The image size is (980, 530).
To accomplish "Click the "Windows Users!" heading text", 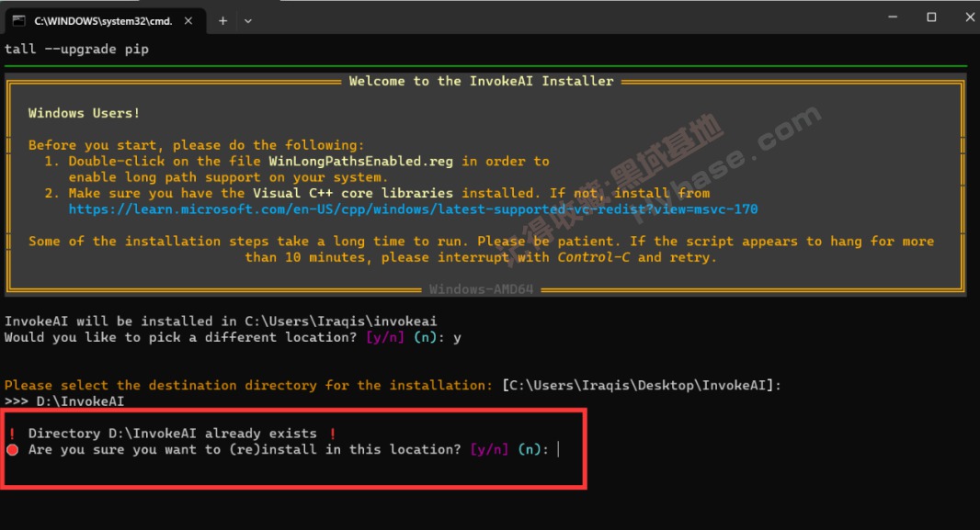I will [x=84, y=113].
